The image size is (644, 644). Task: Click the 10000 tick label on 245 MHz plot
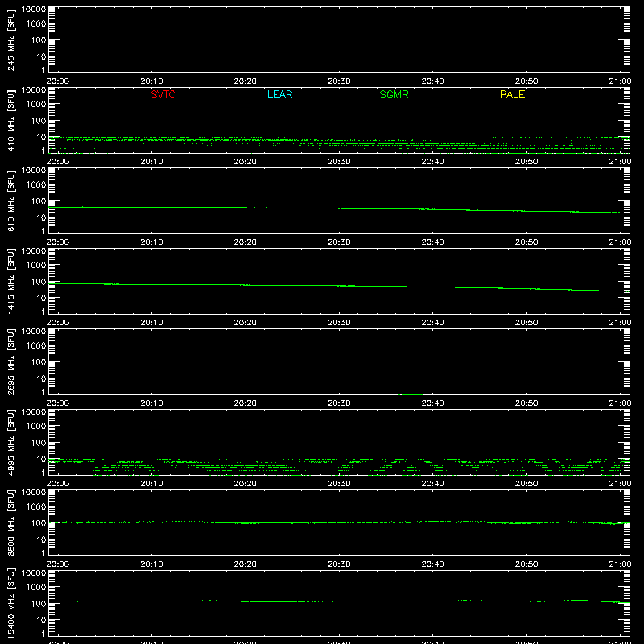pyautogui.click(x=34, y=10)
